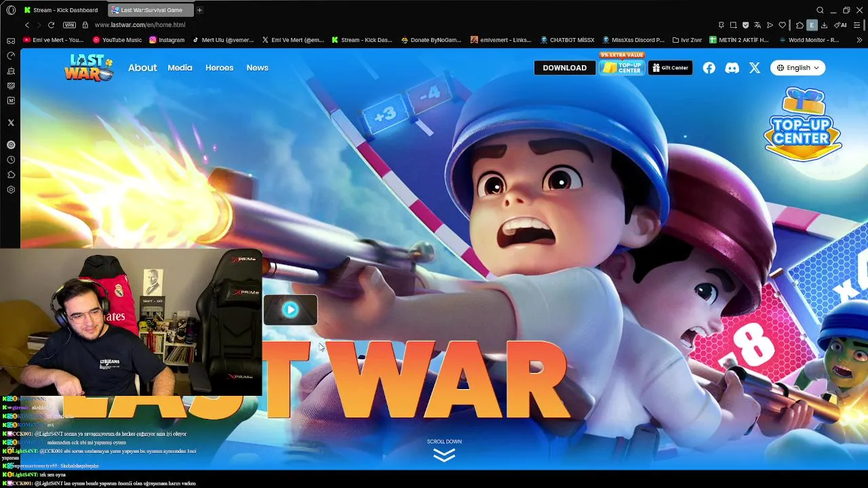Viewport: 868px width, 488px height.
Task: Open the World Monitor bookmark
Action: pyautogui.click(x=808, y=40)
